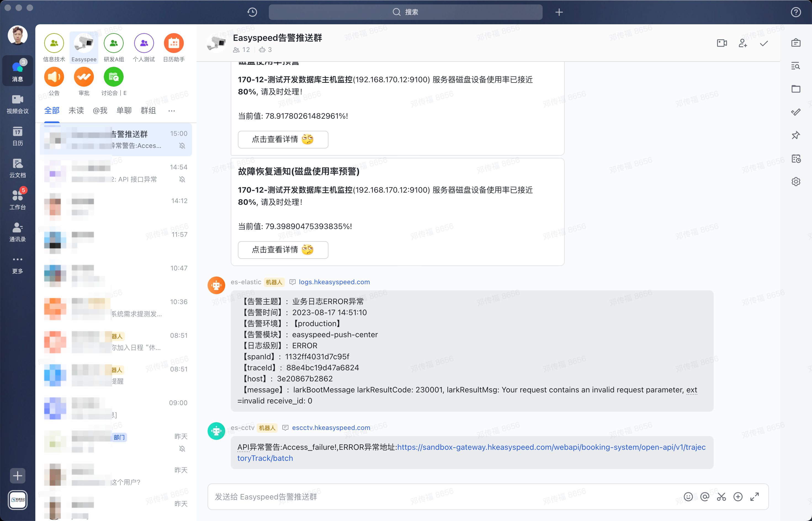The image size is (812, 521).
Task: Open escctv.hkeasyspeed.com link
Action: coord(331,428)
